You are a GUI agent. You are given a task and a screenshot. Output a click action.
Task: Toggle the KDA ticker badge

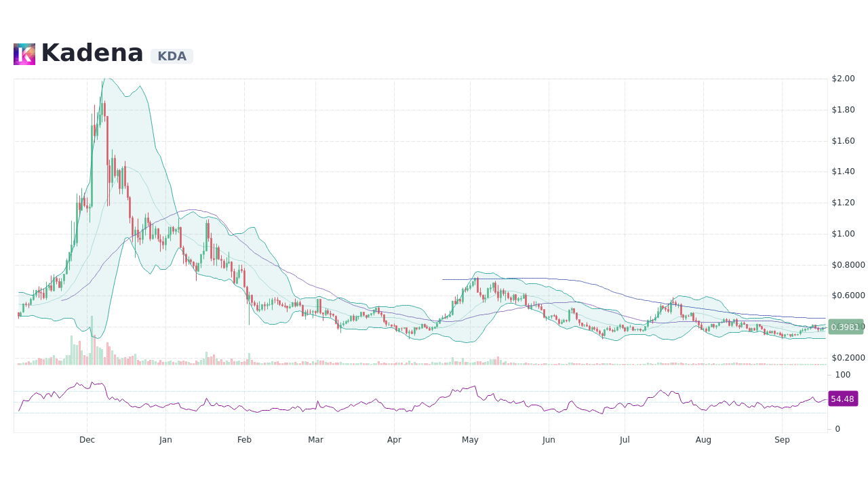pos(171,56)
